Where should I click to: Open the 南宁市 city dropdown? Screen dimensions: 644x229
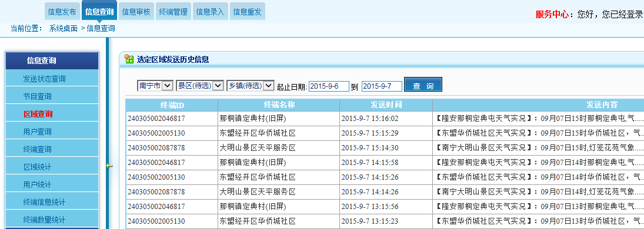(x=155, y=86)
